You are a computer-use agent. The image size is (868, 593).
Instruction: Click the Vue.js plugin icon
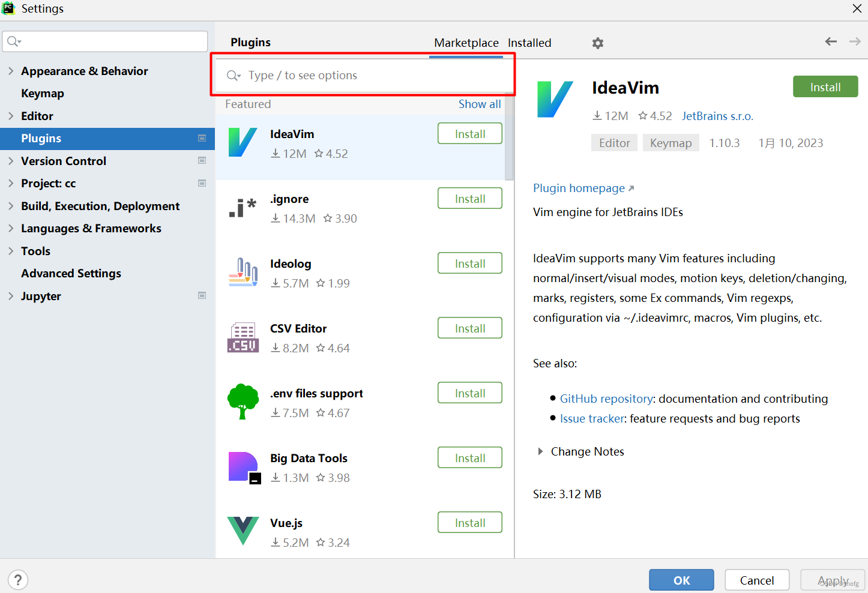coord(243,531)
